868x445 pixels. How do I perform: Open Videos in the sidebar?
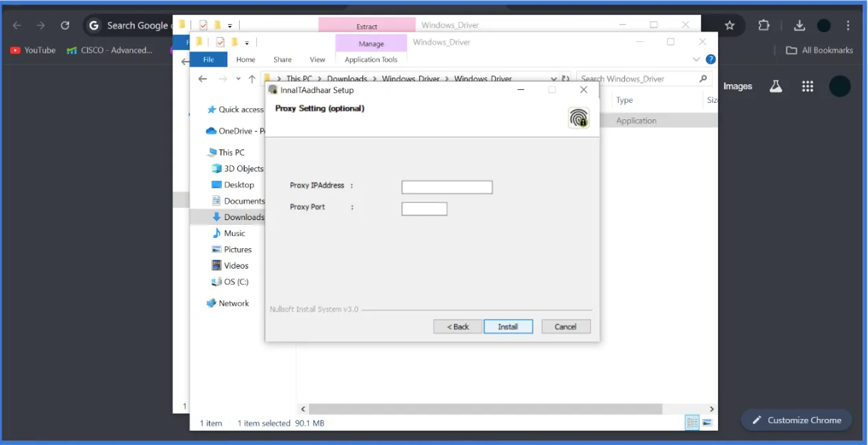tap(230, 265)
